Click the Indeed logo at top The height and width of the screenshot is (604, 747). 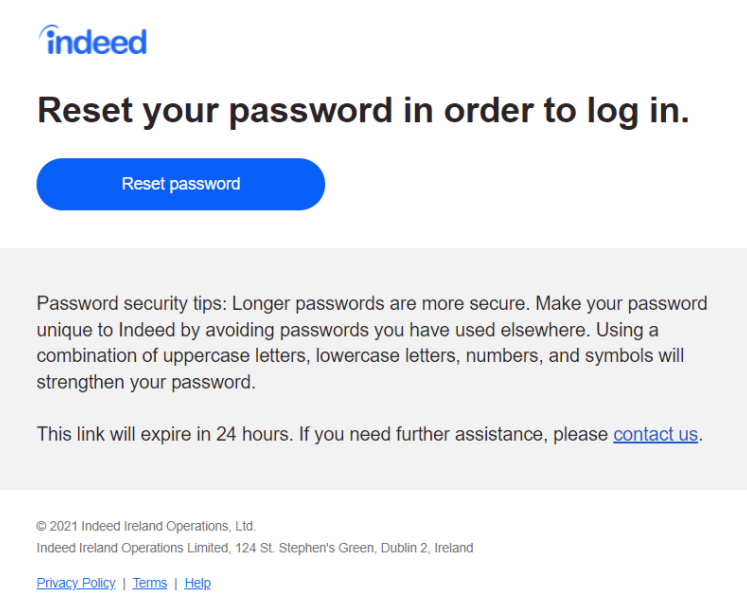click(92, 40)
